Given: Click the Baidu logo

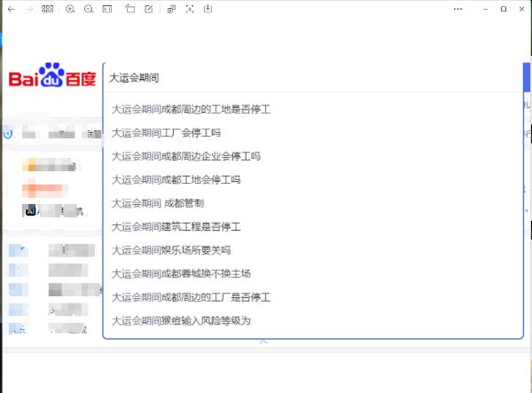Looking at the screenshot, I should click(x=52, y=77).
